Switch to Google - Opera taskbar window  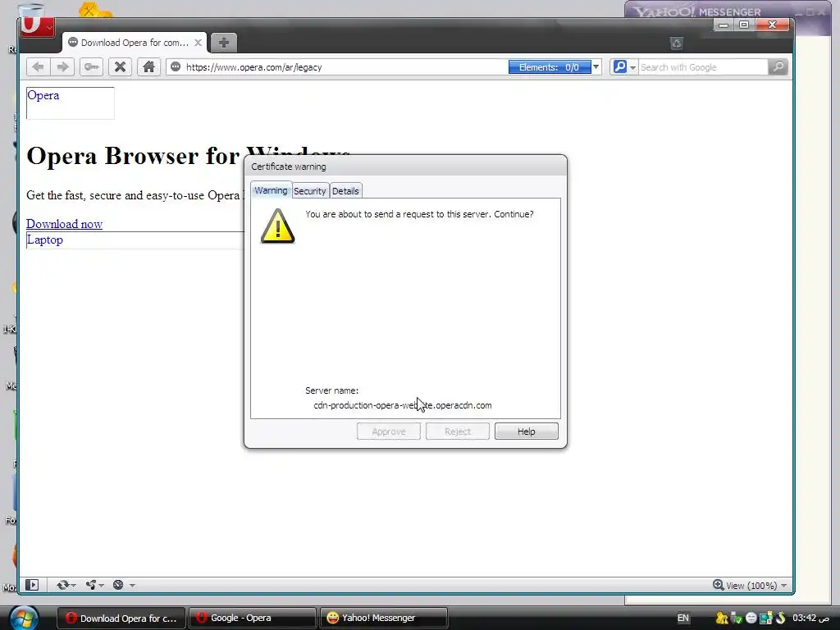click(x=253, y=618)
